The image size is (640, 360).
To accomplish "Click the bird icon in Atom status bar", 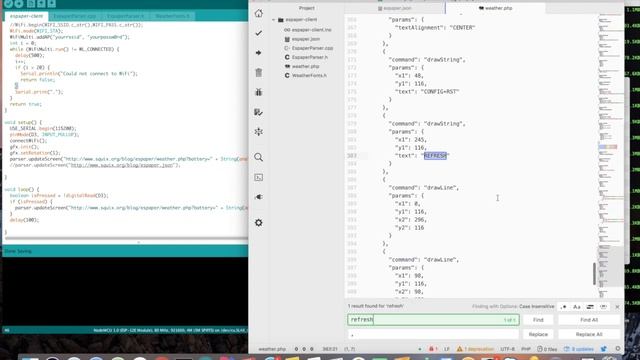I will click(x=604, y=349).
